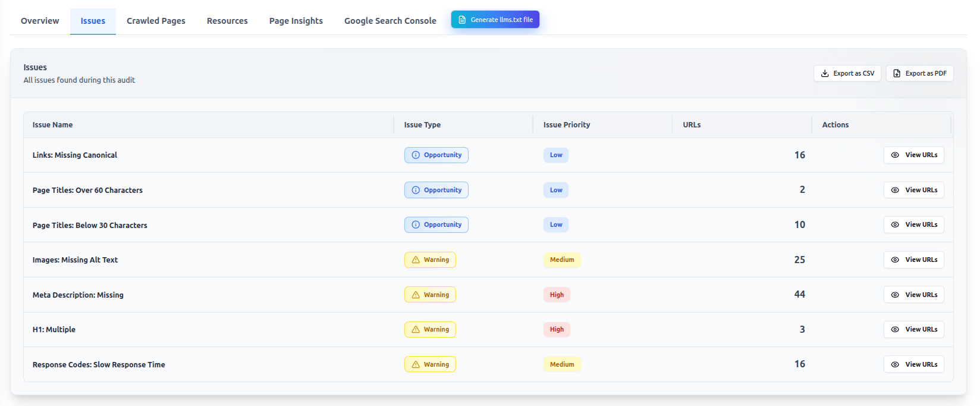Image resolution: width=980 pixels, height=406 pixels.
Task: Go to the Page Insights tab
Action: [296, 21]
